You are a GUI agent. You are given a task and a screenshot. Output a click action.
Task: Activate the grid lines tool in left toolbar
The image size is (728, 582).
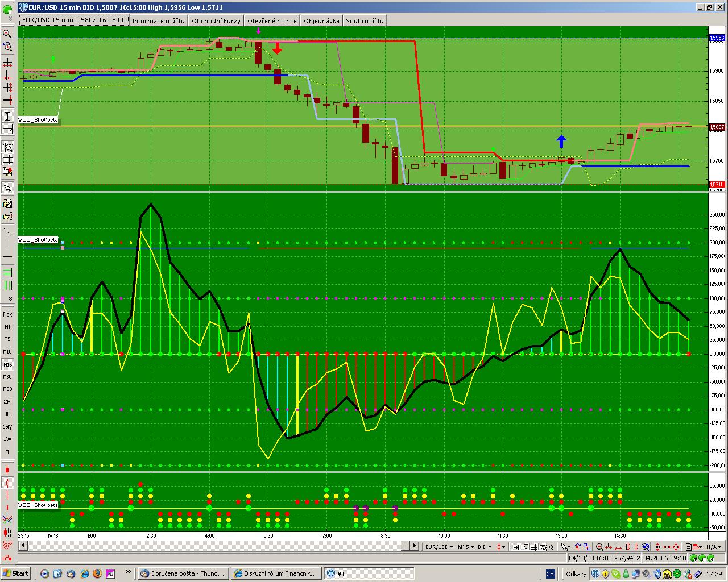tap(7, 160)
